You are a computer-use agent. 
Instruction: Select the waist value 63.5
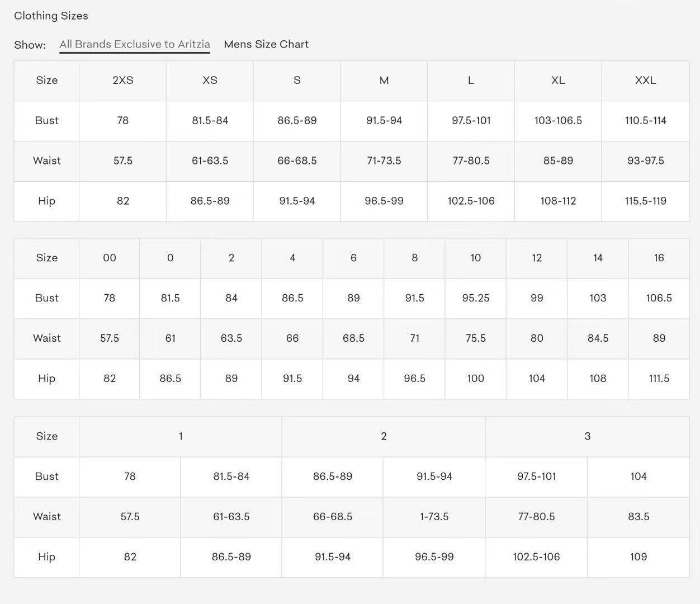pyautogui.click(x=231, y=338)
